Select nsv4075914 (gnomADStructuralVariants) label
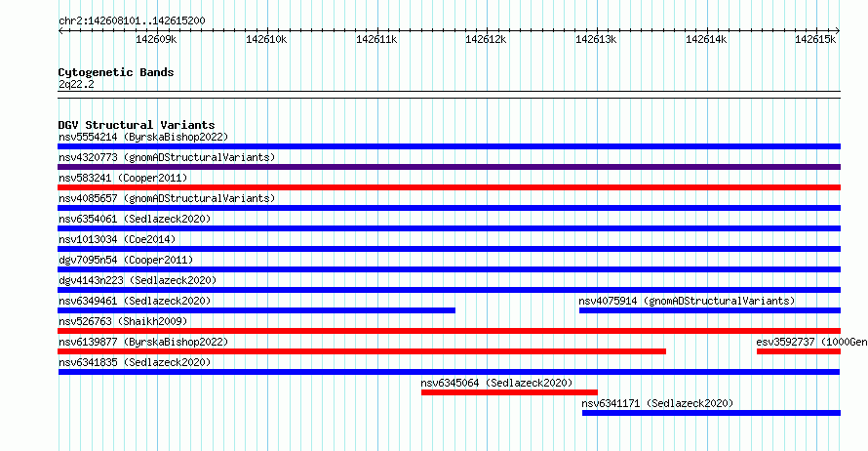This screenshot has height=451, width=868. [x=687, y=301]
